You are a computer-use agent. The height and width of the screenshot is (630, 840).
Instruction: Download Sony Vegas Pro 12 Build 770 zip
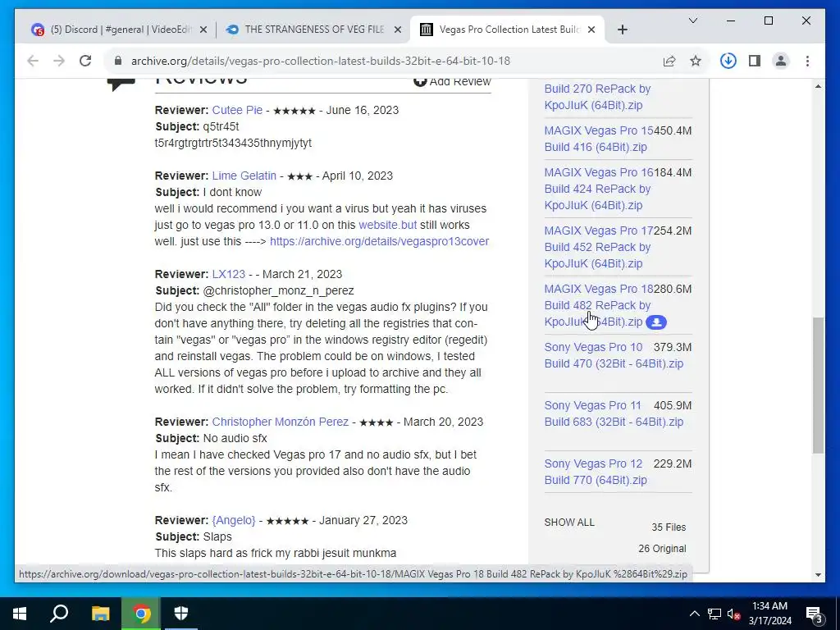click(x=596, y=472)
